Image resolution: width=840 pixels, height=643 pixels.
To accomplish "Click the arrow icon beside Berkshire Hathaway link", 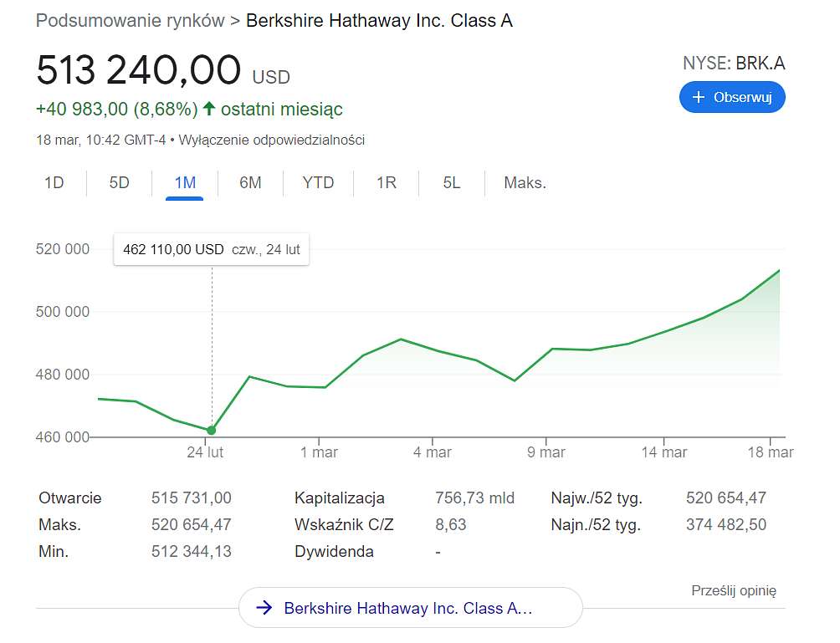I will click(x=264, y=608).
